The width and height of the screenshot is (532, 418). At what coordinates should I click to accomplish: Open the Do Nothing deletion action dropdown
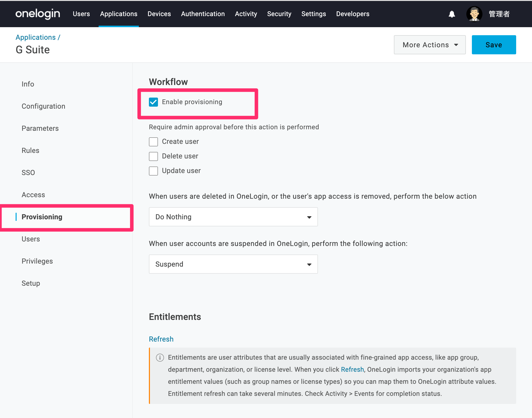coord(233,217)
